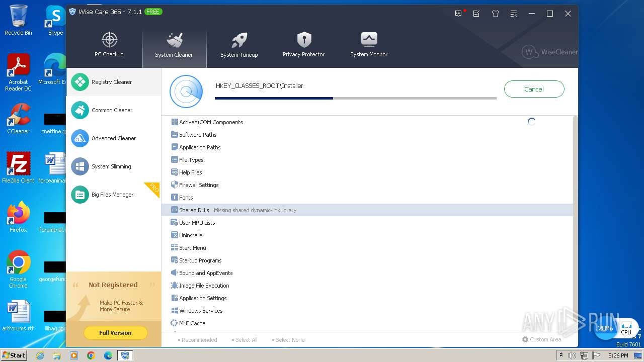This screenshot has height=362, width=644.
Task: Click the Windows Services icon
Action: (x=175, y=311)
